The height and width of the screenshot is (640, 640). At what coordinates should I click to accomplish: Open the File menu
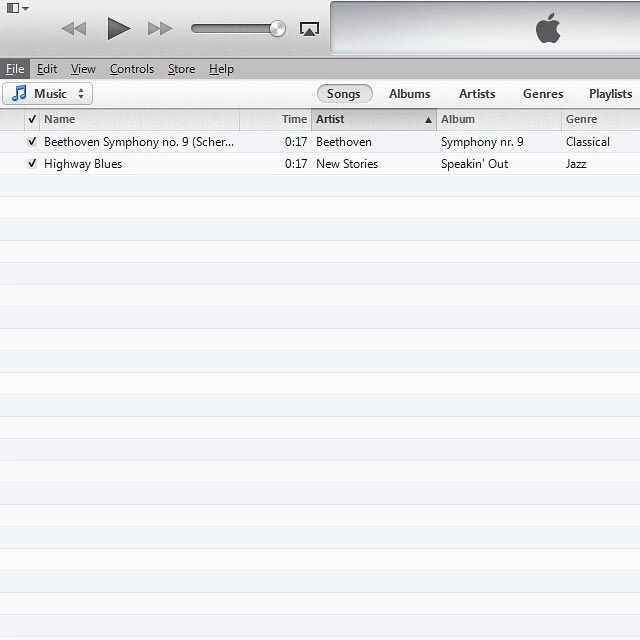coord(15,69)
